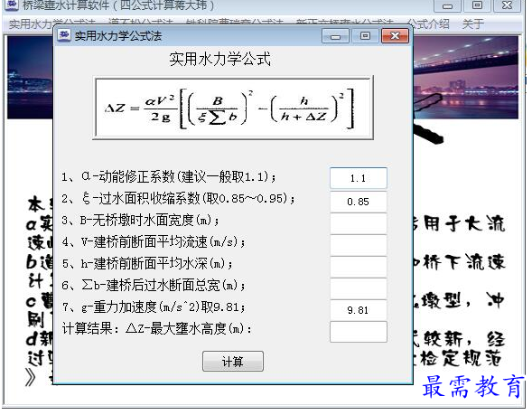Focus the α动能修正系数 input showing 1.1
Image resolution: width=532 pixels, height=415 pixels.
[358, 178]
